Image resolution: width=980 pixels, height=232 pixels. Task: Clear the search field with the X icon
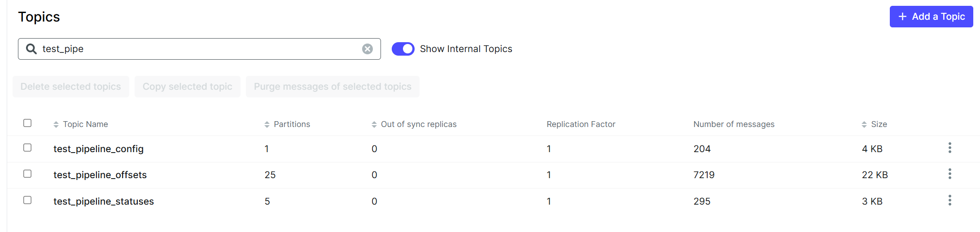pyautogui.click(x=367, y=49)
